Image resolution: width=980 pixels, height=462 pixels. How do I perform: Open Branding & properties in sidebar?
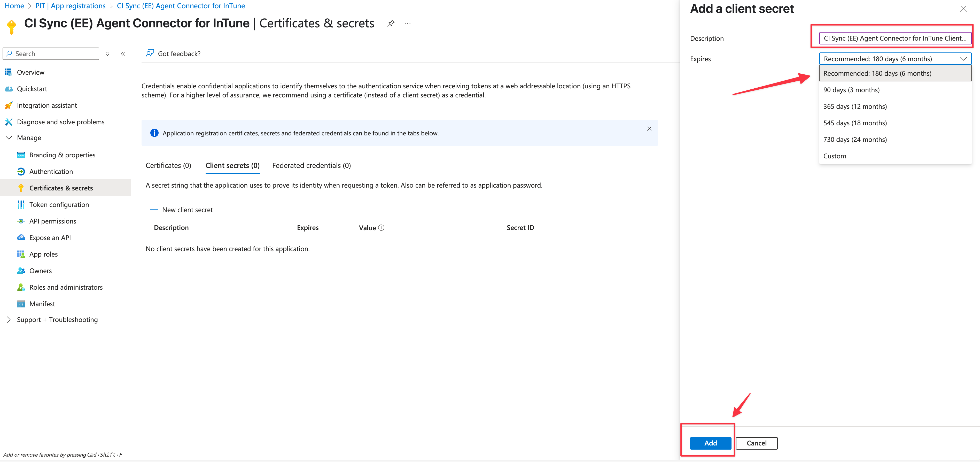[63, 155]
